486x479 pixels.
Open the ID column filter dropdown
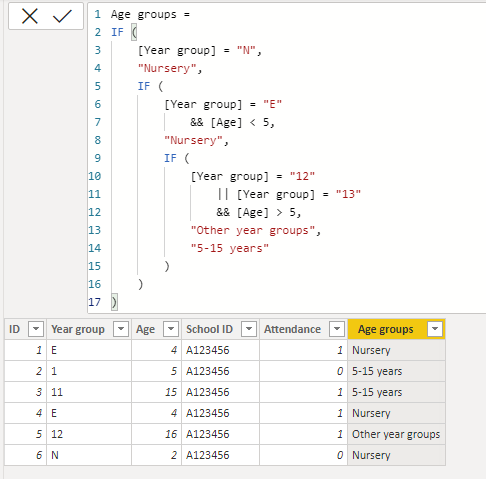[36, 329]
